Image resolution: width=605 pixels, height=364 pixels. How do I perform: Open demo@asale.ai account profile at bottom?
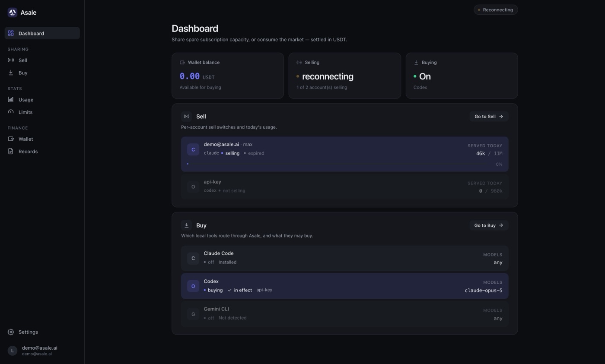click(42, 351)
